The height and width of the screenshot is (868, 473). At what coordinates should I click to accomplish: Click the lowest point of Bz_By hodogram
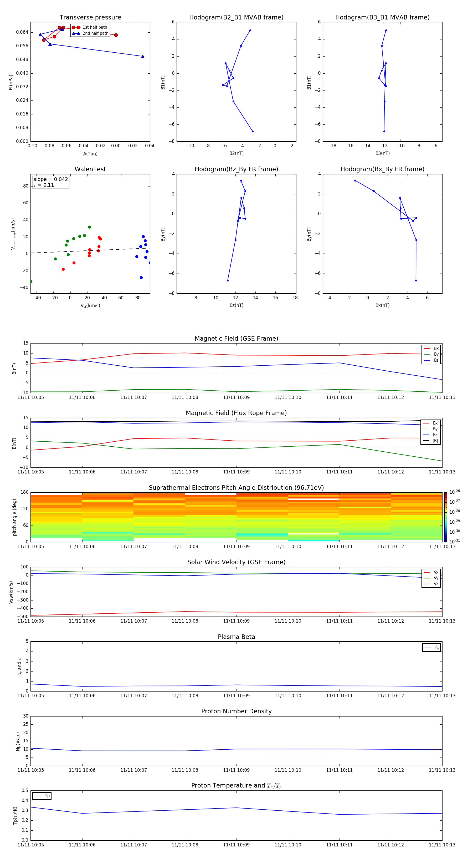(228, 280)
